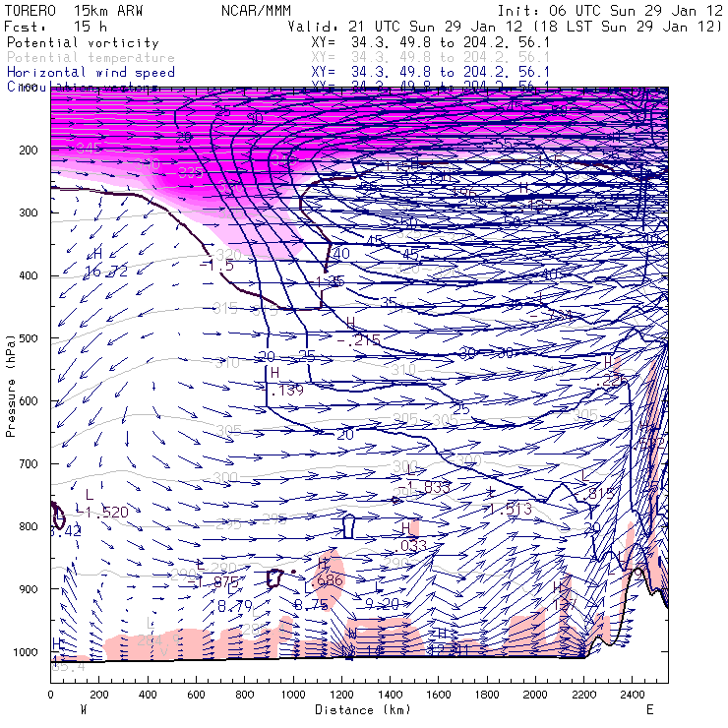The width and height of the screenshot is (728, 728).
Task: Select the 1800 tick label on distance axis
Action: click(487, 695)
